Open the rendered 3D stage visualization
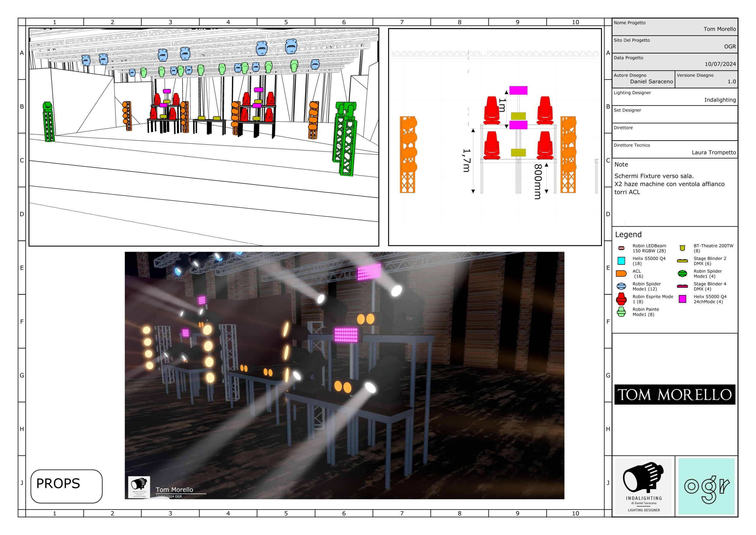756x535 pixels. (344, 375)
